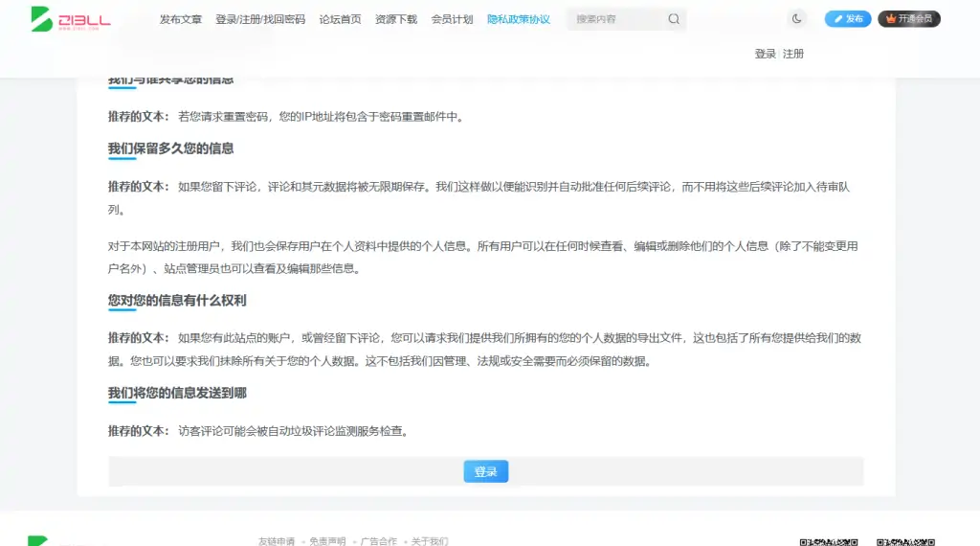Click the search magnifier icon

[x=673, y=19]
